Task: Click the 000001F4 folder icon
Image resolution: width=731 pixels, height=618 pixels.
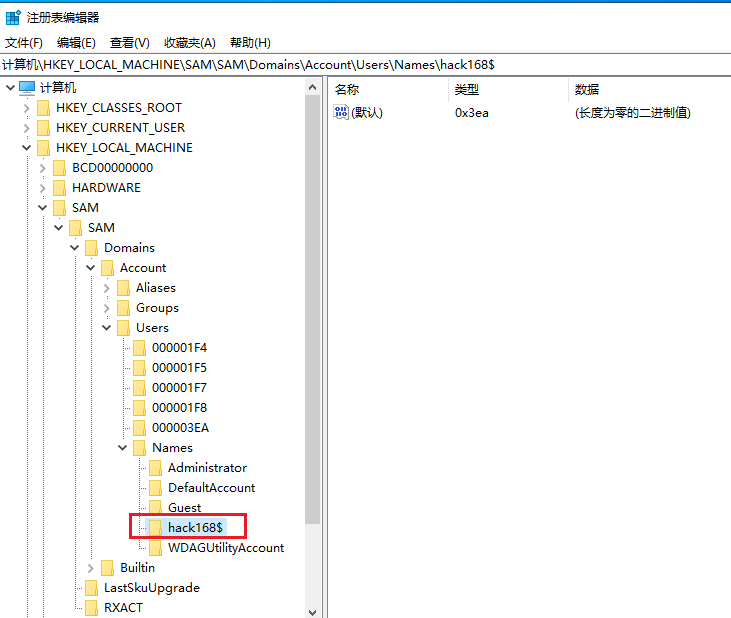Action: [x=139, y=348]
